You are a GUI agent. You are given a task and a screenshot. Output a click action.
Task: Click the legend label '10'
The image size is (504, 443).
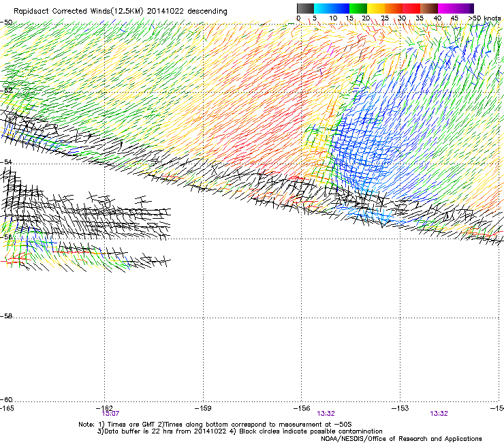coord(333,18)
